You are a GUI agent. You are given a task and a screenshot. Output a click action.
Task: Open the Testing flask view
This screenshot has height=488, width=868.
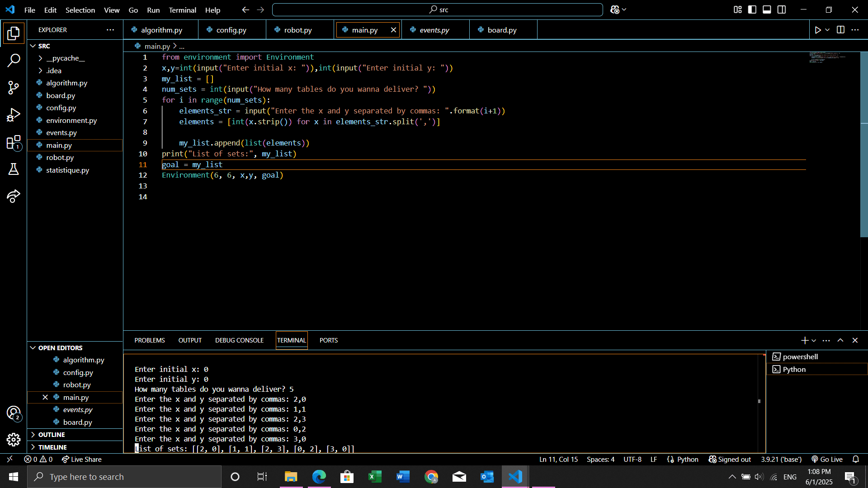pos(14,169)
